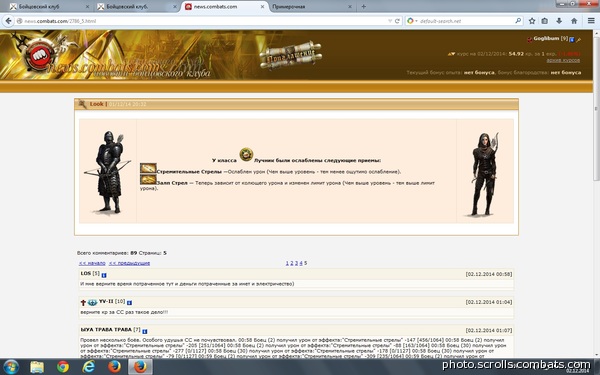
Task: Launch Google Chrome from the taskbar
Action: [x=63, y=367]
